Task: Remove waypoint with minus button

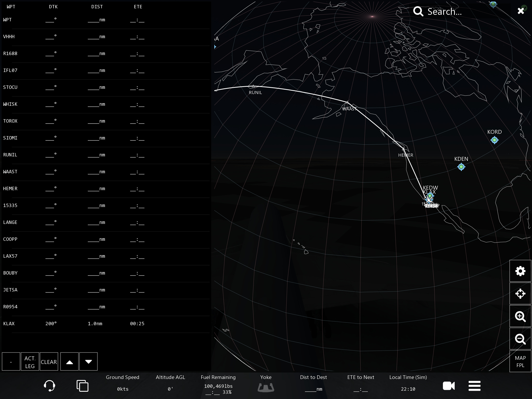Action: tap(11, 362)
